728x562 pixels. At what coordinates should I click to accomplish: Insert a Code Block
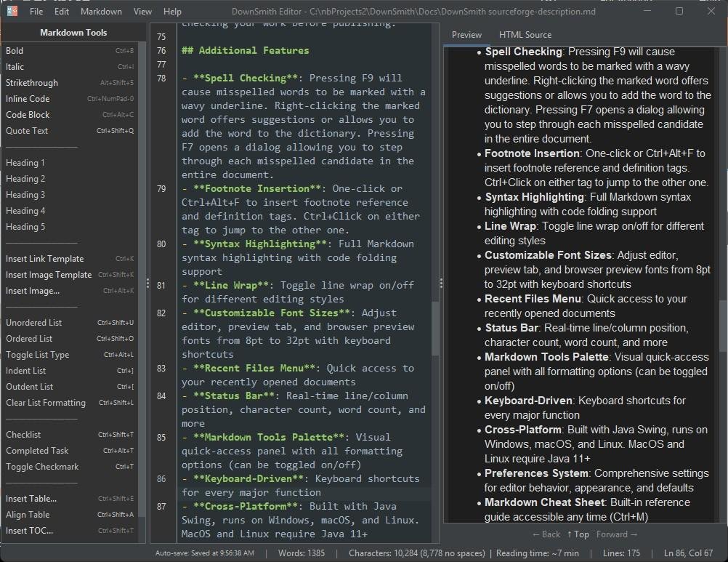[x=70, y=115]
